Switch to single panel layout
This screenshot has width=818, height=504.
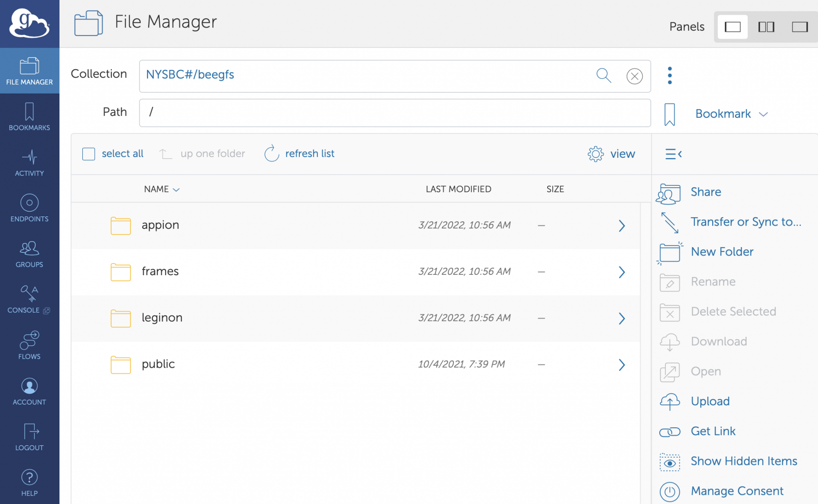point(733,27)
